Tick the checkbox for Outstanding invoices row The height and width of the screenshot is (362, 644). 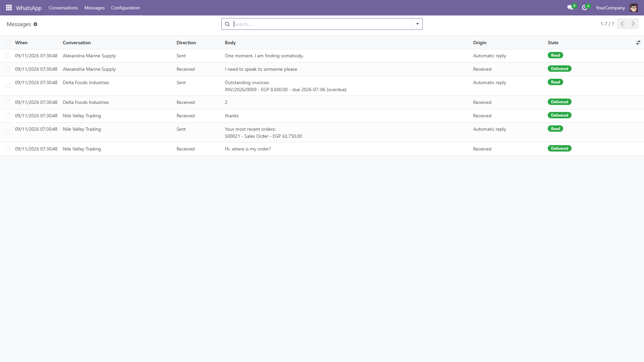[8, 85]
